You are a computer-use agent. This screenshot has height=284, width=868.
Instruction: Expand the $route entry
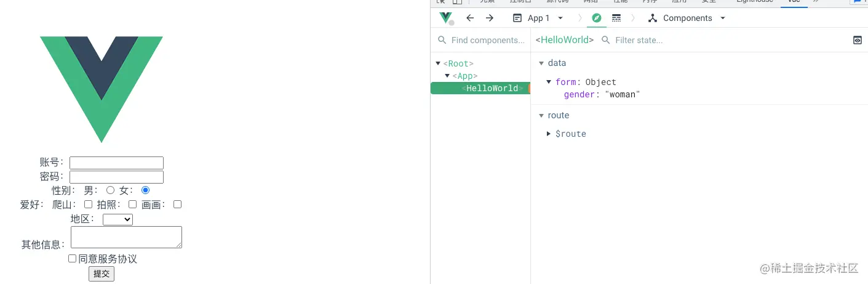(x=549, y=134)
